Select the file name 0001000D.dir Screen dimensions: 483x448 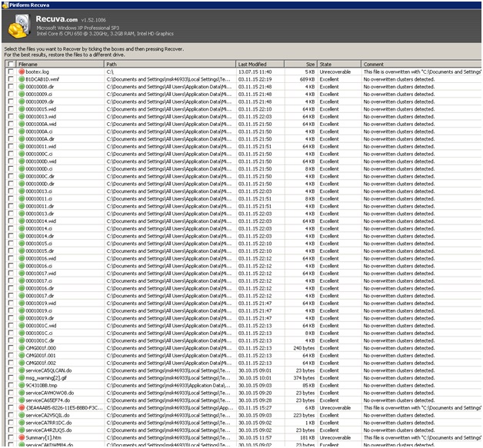pos(40,184)
